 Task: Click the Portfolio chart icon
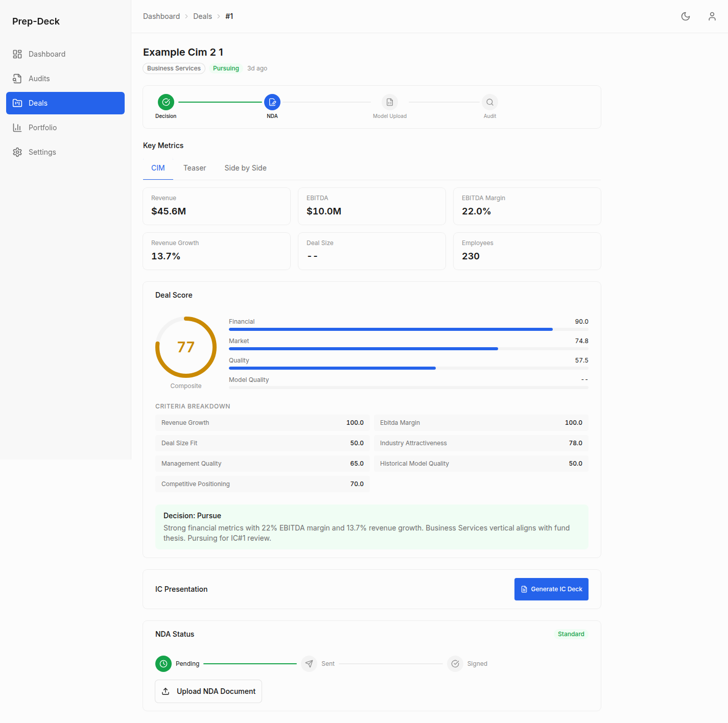17,127
